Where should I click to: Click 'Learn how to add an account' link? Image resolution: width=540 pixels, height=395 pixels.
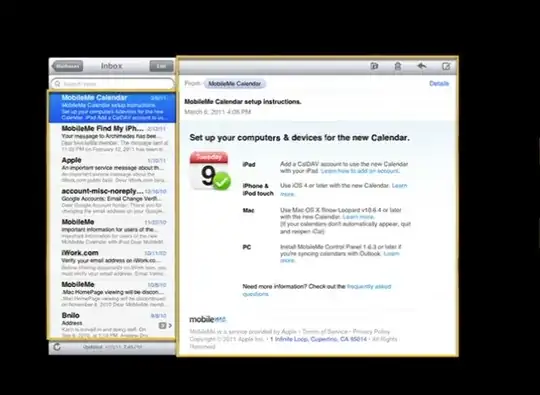click(x=360, y=171)
